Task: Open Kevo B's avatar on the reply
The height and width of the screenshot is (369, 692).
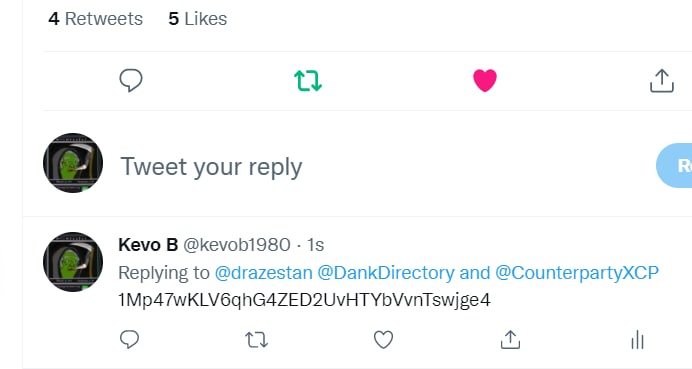Action: (73, 262)
